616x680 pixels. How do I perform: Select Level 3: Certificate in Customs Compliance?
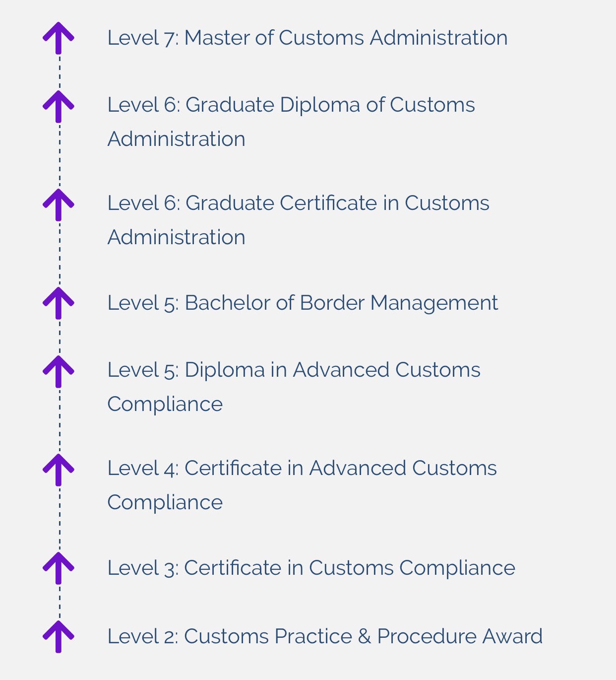311,568
